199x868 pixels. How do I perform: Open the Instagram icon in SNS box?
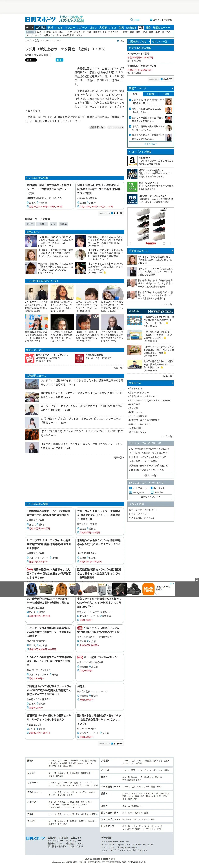pyautogui.click(x=130, y=492)
